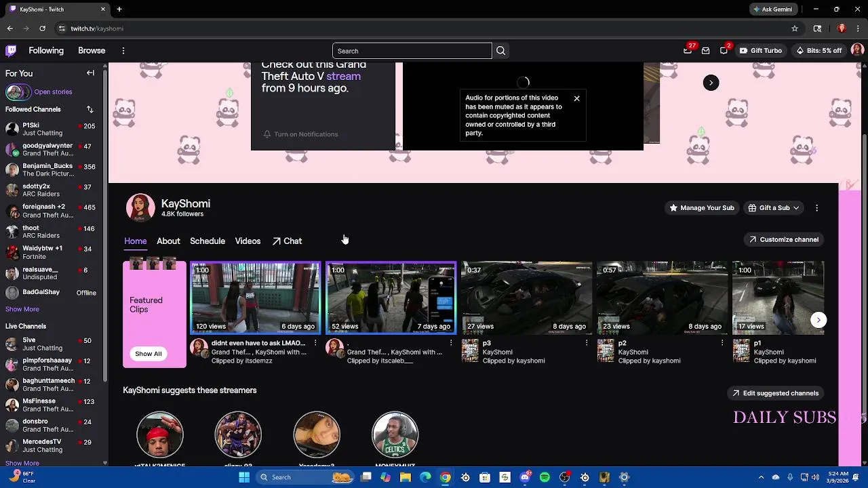Click the 'stream' link in the promo text
The height and width of the screenshot is (488, 868).
tap(343, 76)
